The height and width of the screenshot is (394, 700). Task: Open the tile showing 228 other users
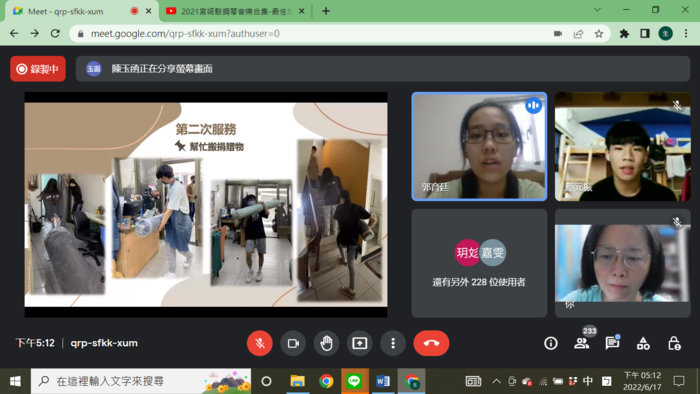[479, 263]
